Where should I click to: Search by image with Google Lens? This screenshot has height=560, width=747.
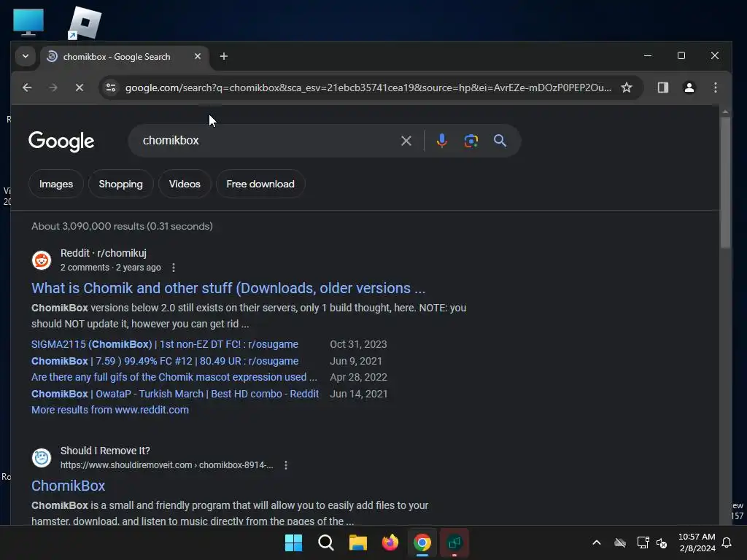coord(471,141)
